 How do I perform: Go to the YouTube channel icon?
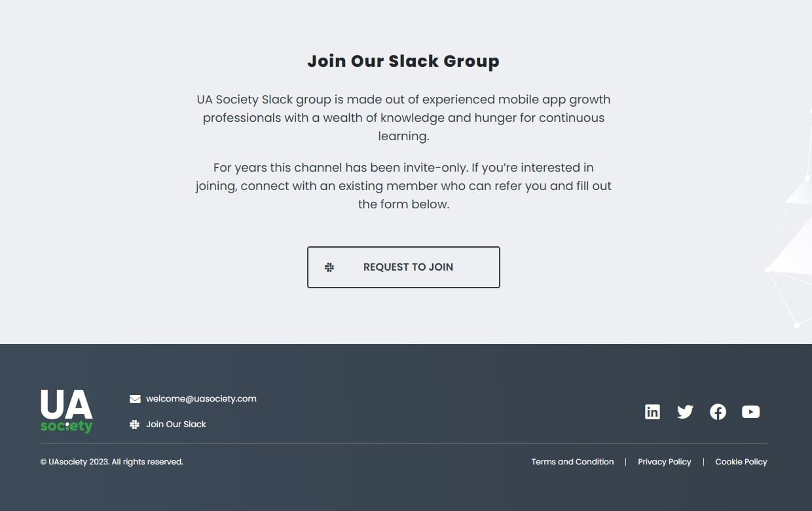point(750,411)
